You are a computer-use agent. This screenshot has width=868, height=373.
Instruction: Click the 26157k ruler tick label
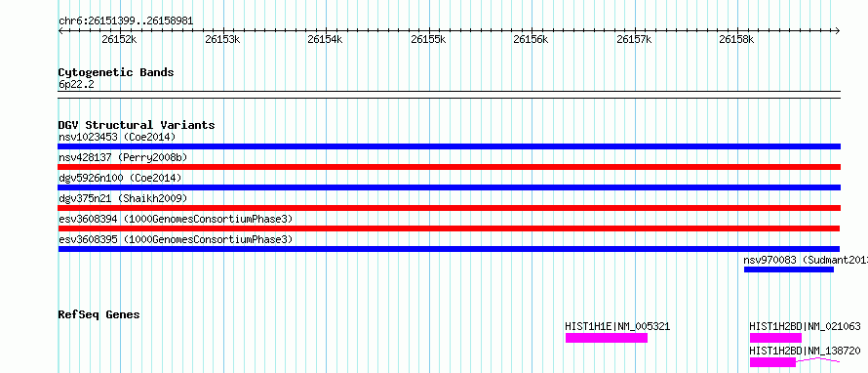point(634,40)
